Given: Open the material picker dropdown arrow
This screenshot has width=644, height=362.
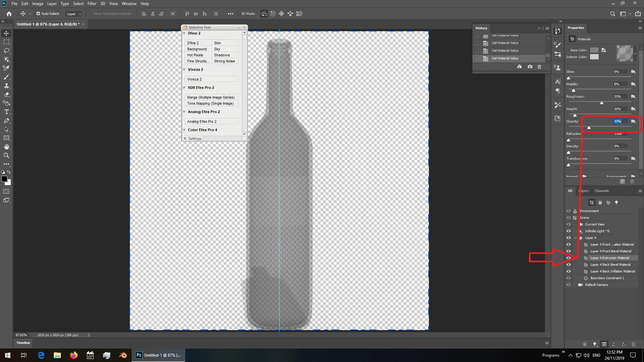Looking at the screenshot, I should click(x=635, y=54).
